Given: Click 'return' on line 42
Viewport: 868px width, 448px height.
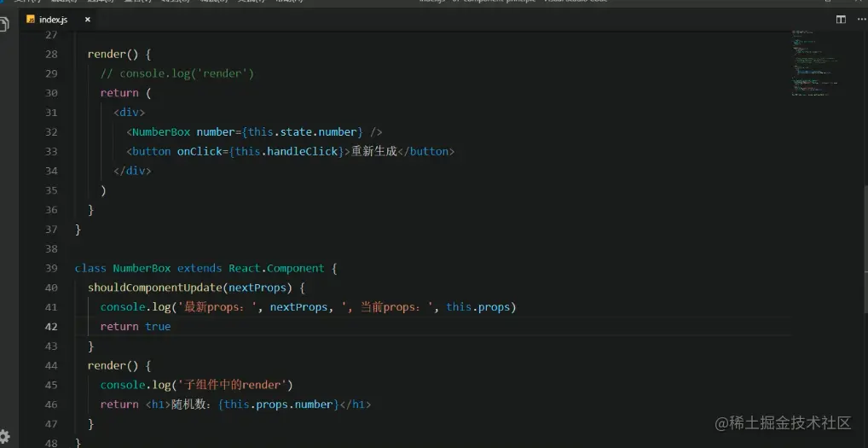Looking at the screenshot, I should [x=119, y=327].
